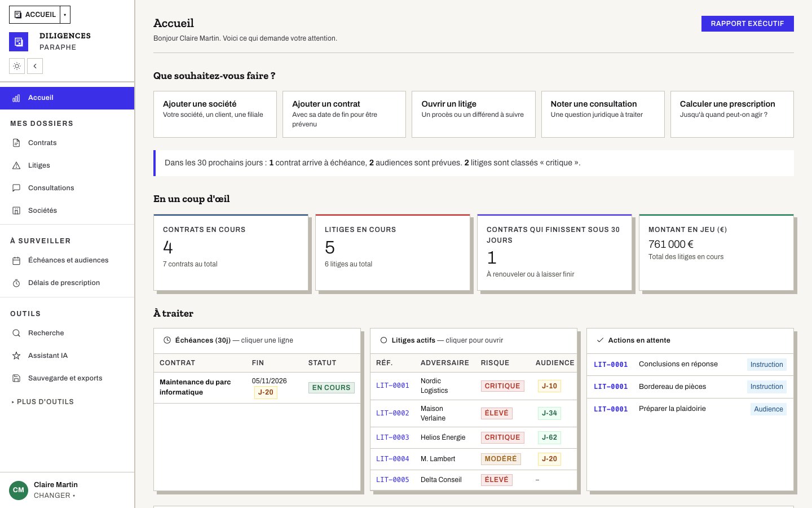This screenshot has height=508, width=812.
Task: Open Échéances et audiences page
Action: 67,260
